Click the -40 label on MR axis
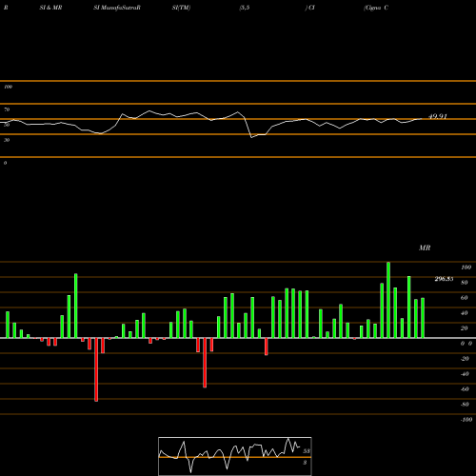476x476 pixels. [x=465, y=374]
